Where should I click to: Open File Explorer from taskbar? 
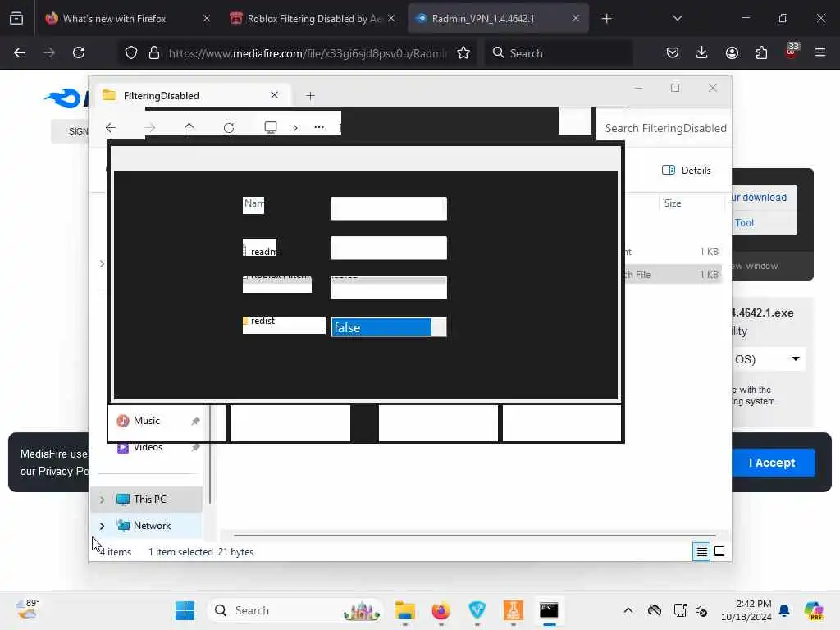point(405,610)
